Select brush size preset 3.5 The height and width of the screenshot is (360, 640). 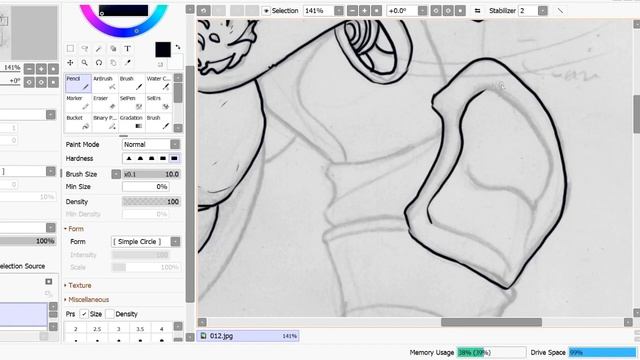pos(140,333)
